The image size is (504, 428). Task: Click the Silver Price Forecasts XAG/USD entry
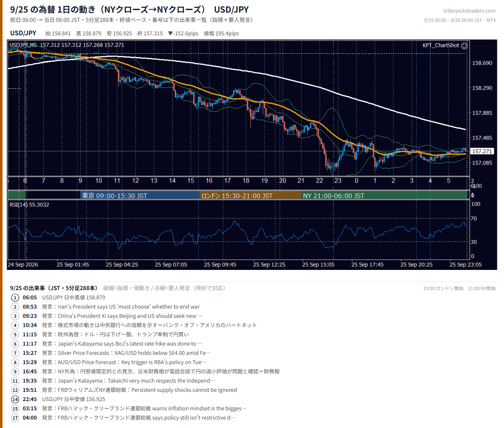coord(126,353)
